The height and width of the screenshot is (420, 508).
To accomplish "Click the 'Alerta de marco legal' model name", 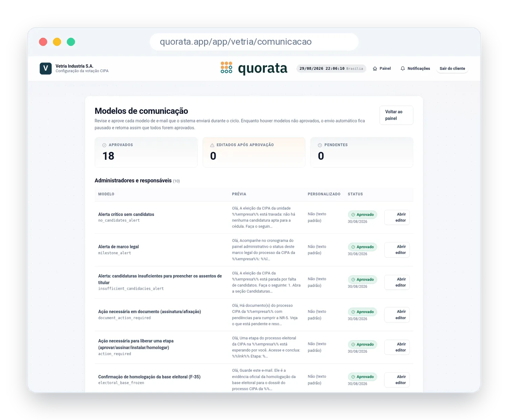I will coord(119,247).
